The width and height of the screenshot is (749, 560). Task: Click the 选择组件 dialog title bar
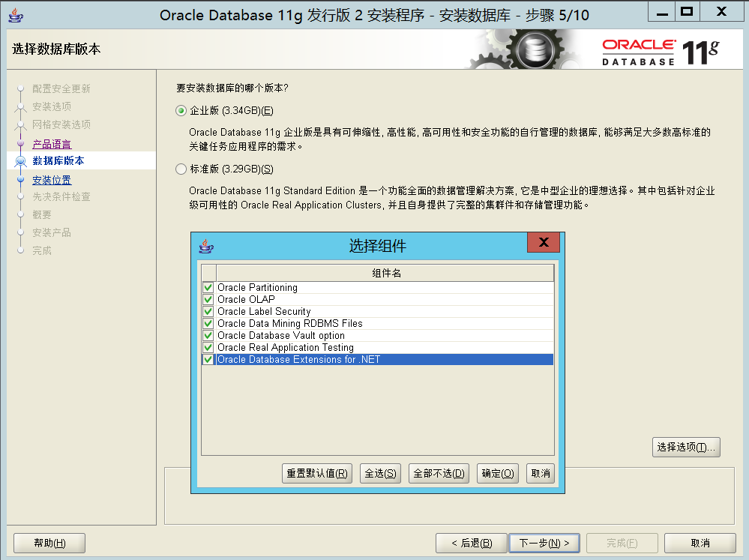[x=377, y=246]
